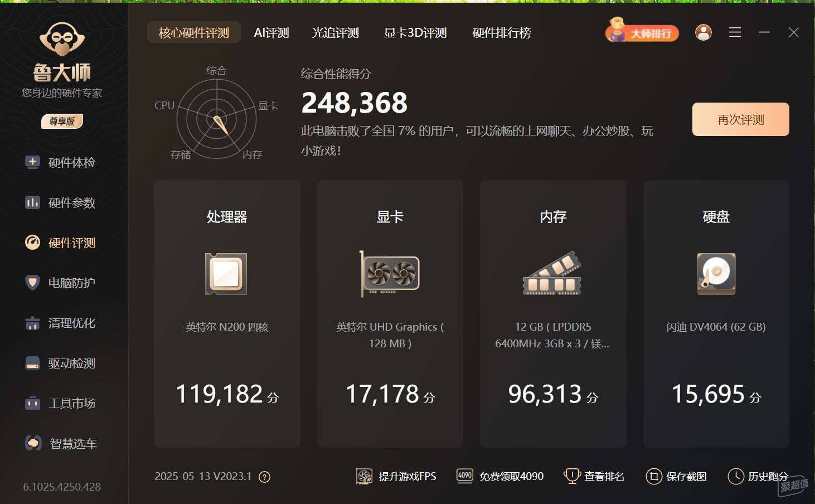
Task: Open 电脑防护 in the sidebar
Action: click(x=61, y=283)
